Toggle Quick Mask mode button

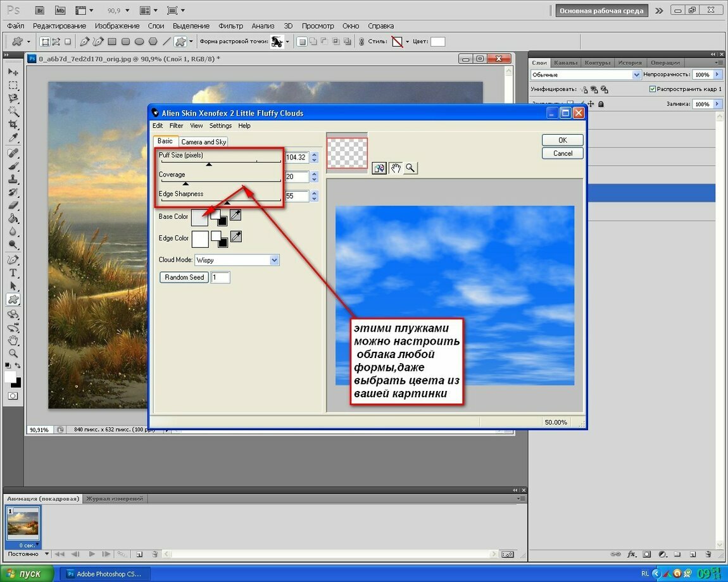(x=13, y=396)
